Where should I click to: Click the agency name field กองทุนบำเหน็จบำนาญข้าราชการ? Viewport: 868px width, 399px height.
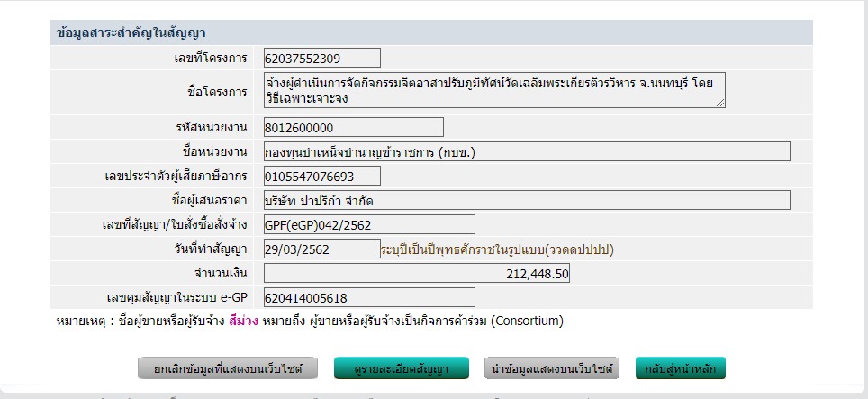(526, 151)
